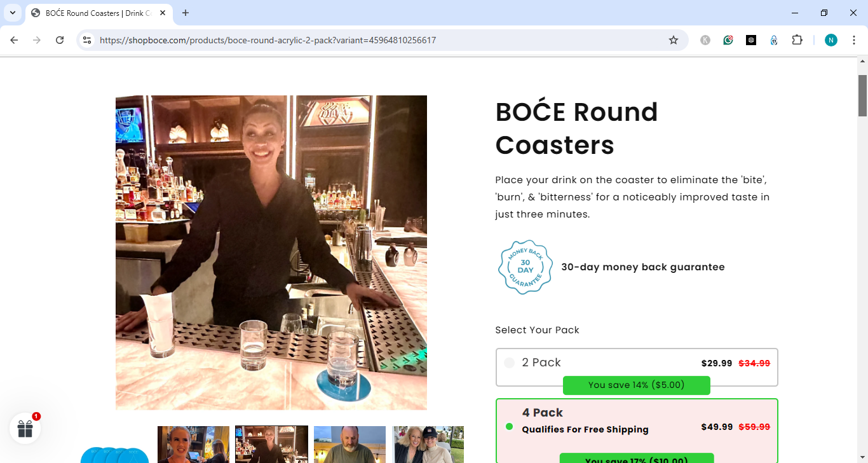
Task: Close the BOĆE Round Coasters tab
Action: click(163, 13)
